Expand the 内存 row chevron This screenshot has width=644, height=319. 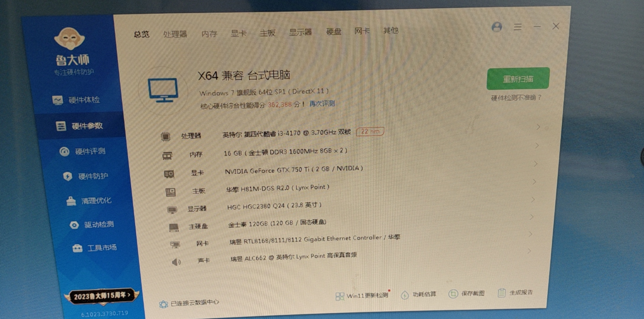tap(537, 145)
